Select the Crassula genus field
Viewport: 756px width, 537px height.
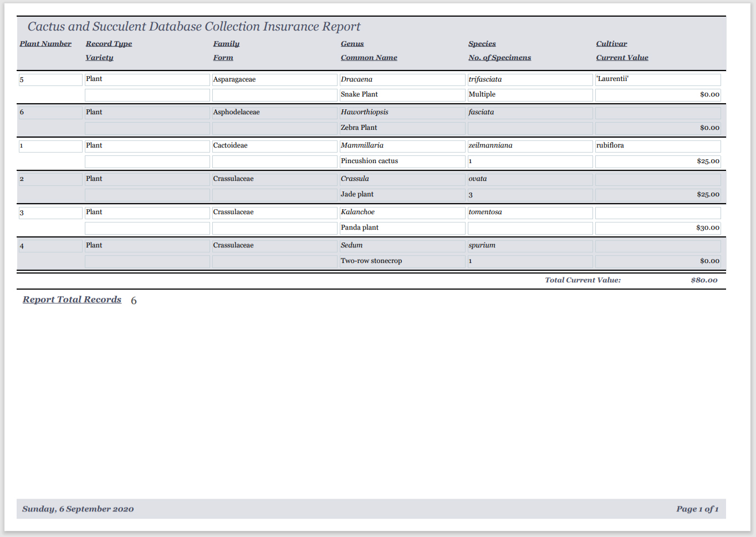click(x=402, y=179)
